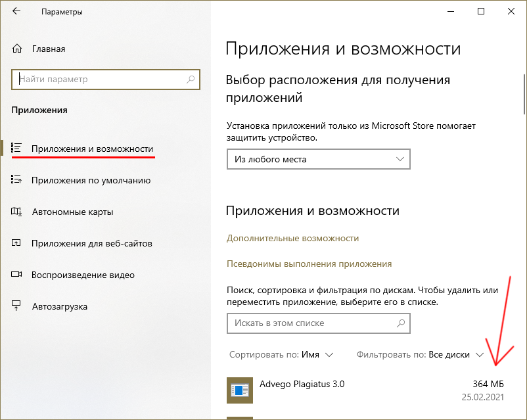Click the Приложения для веб-сайтов icon
Screen dimensions: 527x420
(17, 243)
